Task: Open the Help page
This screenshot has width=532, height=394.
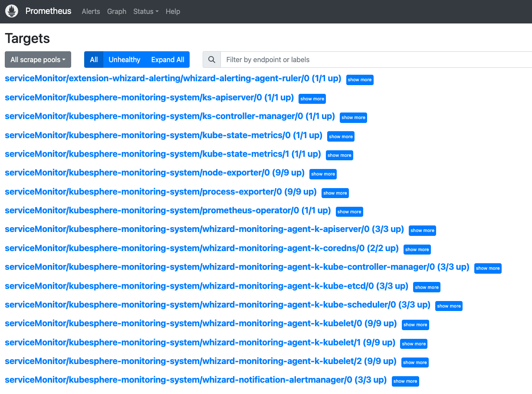Action: click(173, 12)
